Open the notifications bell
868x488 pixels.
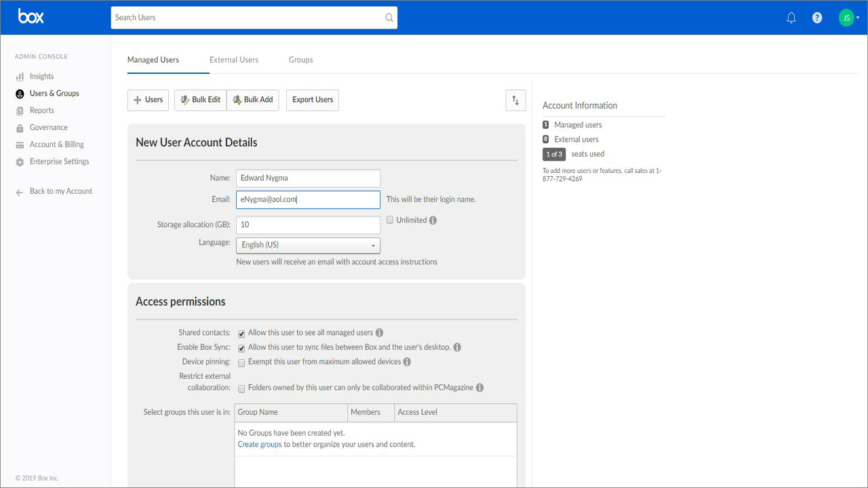791,18
